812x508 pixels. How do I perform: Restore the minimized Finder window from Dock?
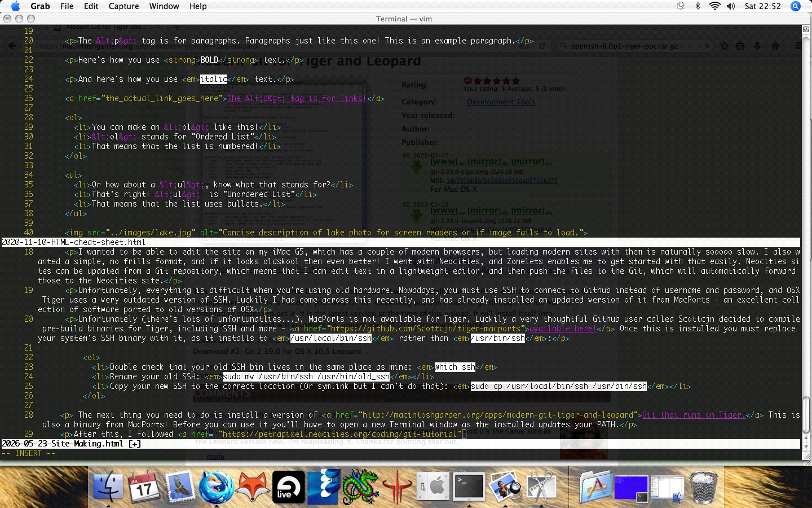pos(667,488)
